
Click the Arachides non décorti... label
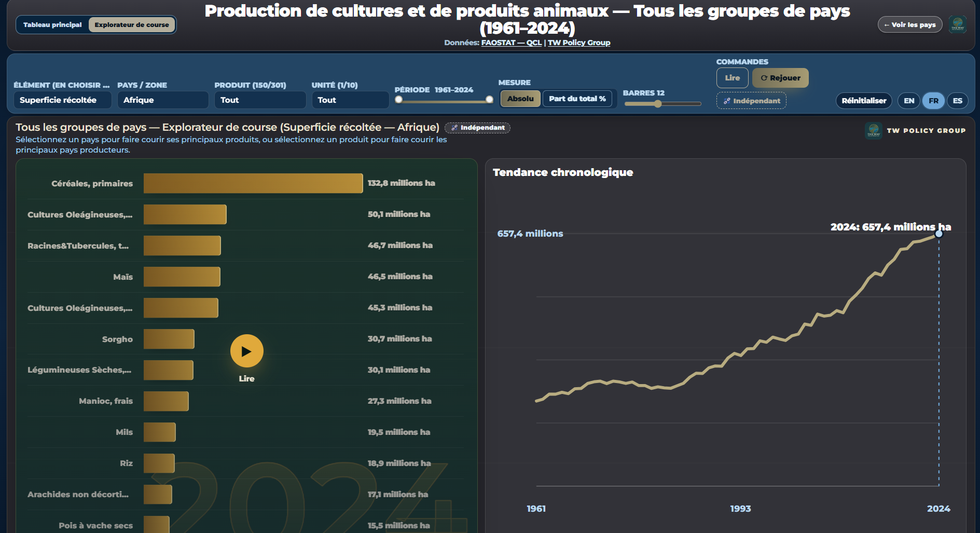coord(78,495)
